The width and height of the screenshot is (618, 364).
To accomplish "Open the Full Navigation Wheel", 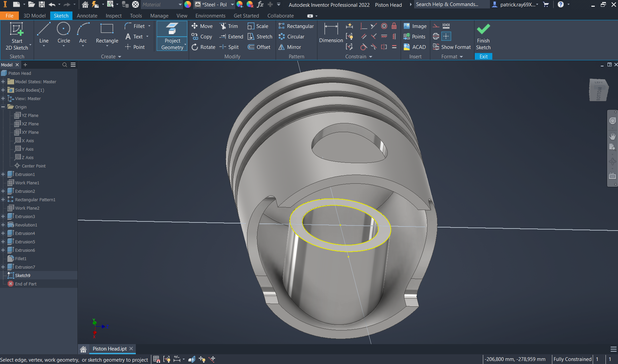I will (612, 121).
